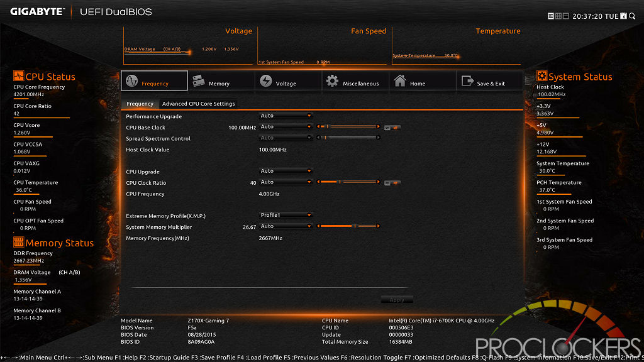Click the Apply button
The image size is (644, 362).
point(397,300)
